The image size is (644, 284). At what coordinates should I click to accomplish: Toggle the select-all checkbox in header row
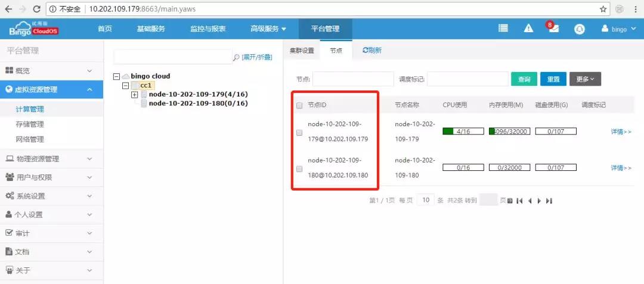299,105
